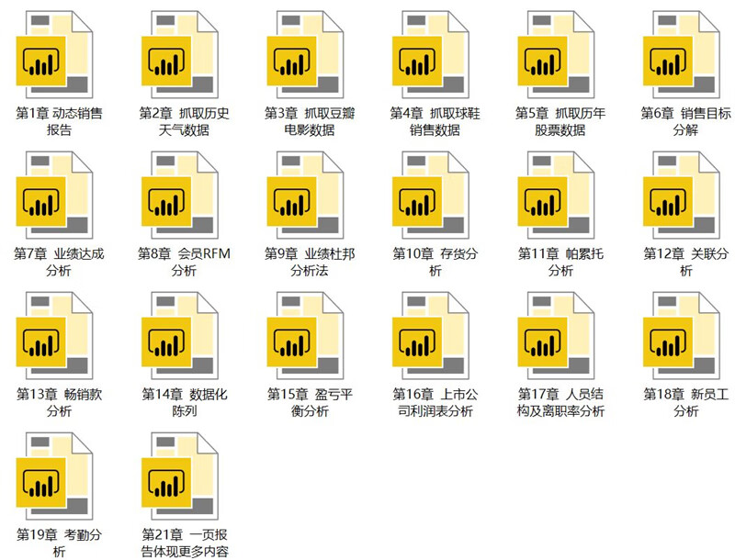Viewport: 735px width, 560px height.
Task: Select the 第4章 抓取球鞋销售数据 file icon
Action: click(x=431, y=54)
